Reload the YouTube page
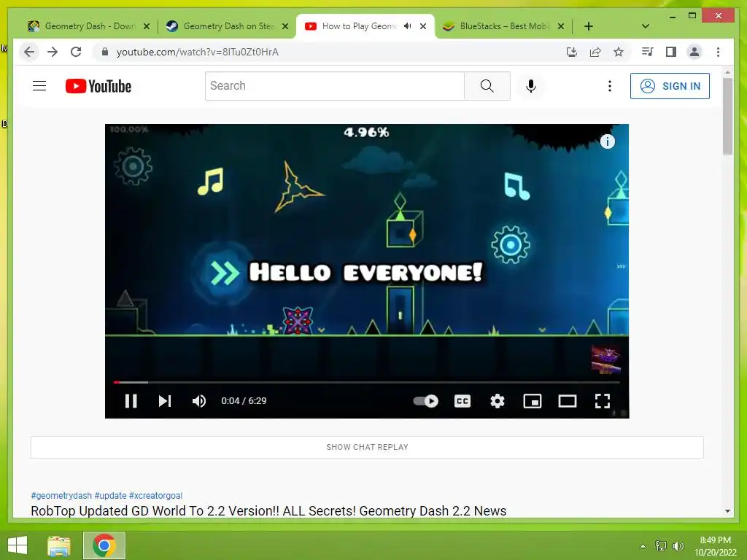Image resolution: width=747 pixels, height=560 pixels. [x=76, y=52]
